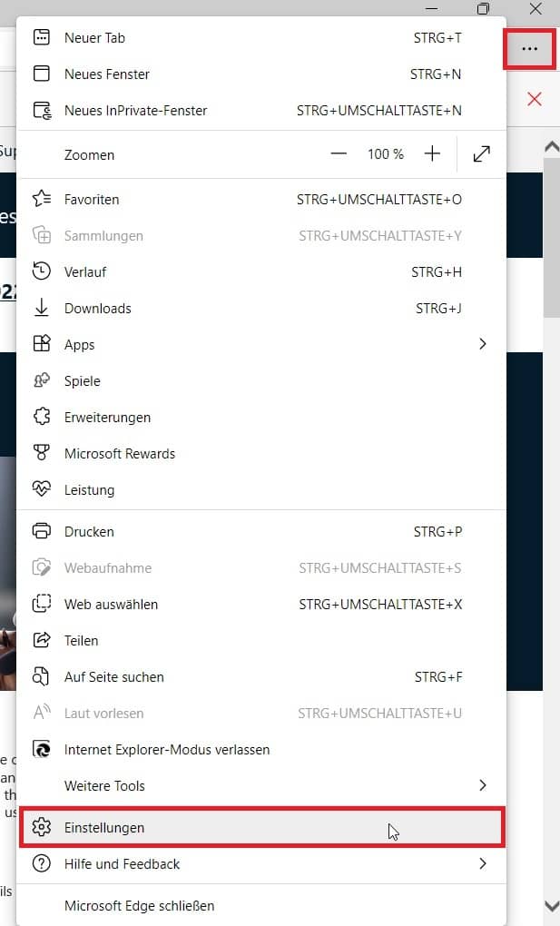Expand the Apps submenu arrow
The height and width of the screenshot is (926, 560).
click(483, 345)
